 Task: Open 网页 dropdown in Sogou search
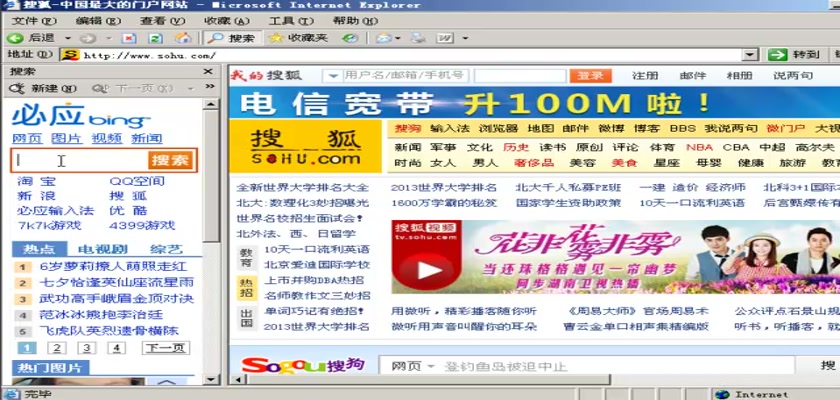click(430, 367)
